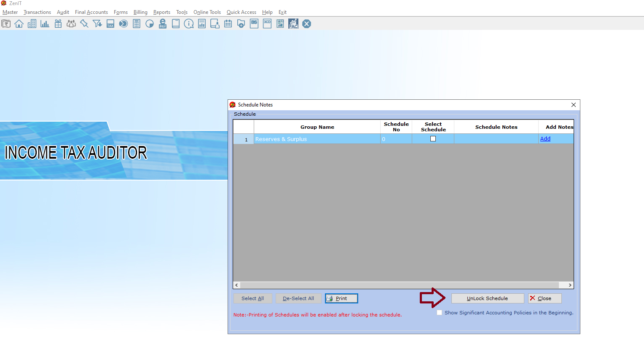The width and height of the screenshot is (644, 343).
Task: Close the Schedule Notes dialog with X
Action: (574, 105)
